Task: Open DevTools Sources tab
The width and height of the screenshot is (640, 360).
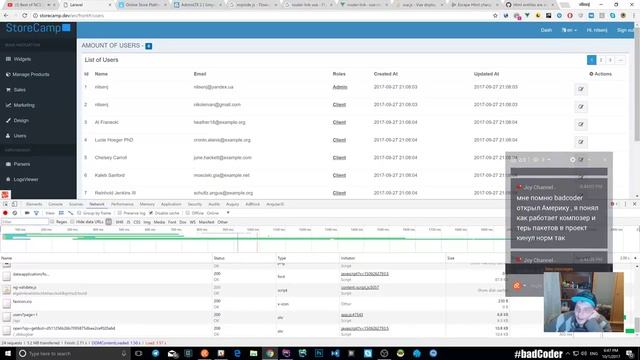Action: point(76,204)
